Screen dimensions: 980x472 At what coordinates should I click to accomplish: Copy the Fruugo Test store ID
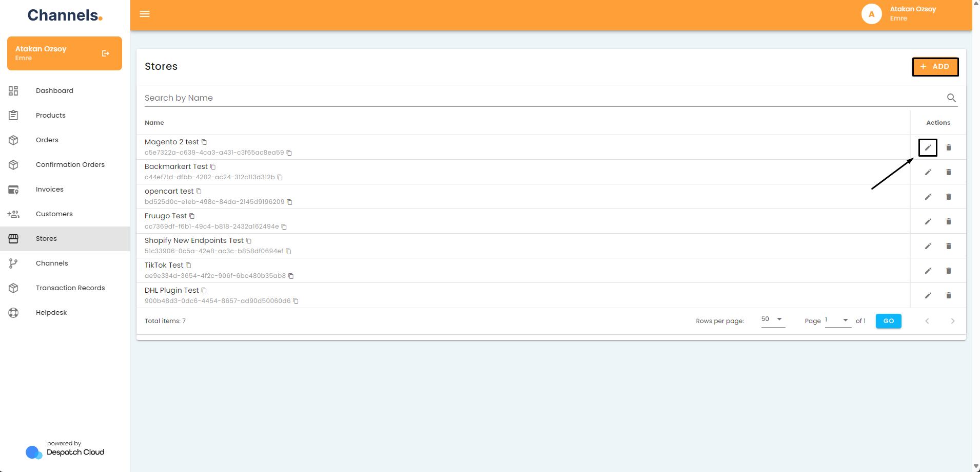pyautogui.click(x=284, y=226)
